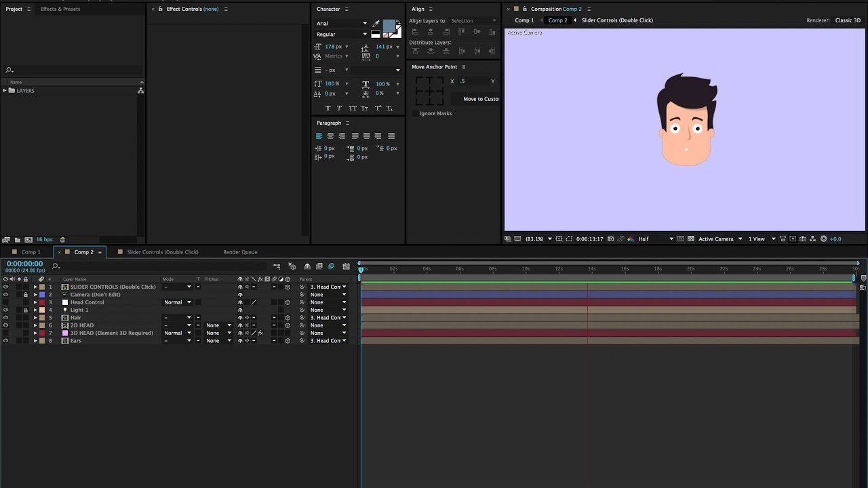Apply Superscript text style
This screenshot has width=868, height=488.
[x=377, y=108]
